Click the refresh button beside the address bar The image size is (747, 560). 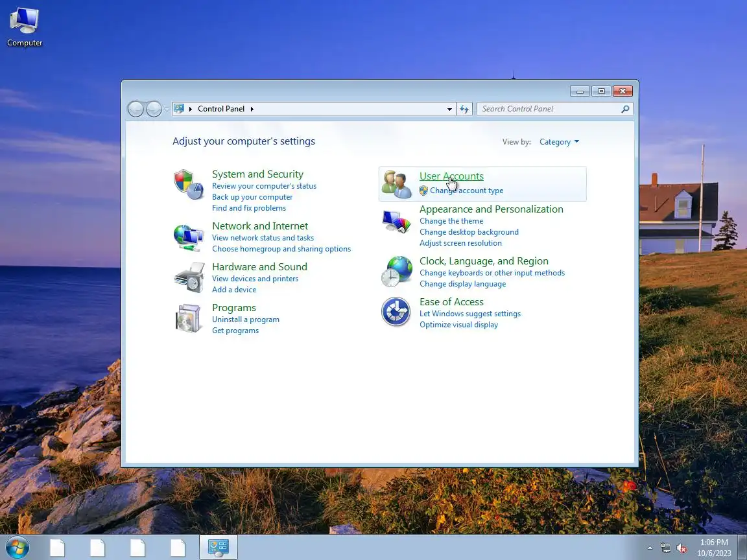tap(464, 109)
